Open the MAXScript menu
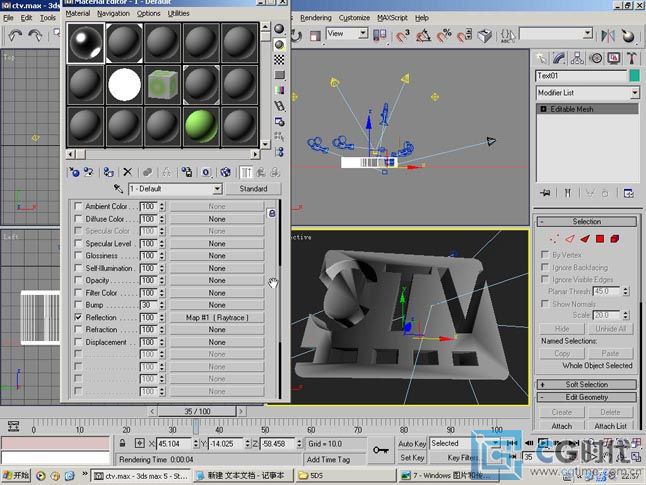646x485 pixels. coord(392,18)
